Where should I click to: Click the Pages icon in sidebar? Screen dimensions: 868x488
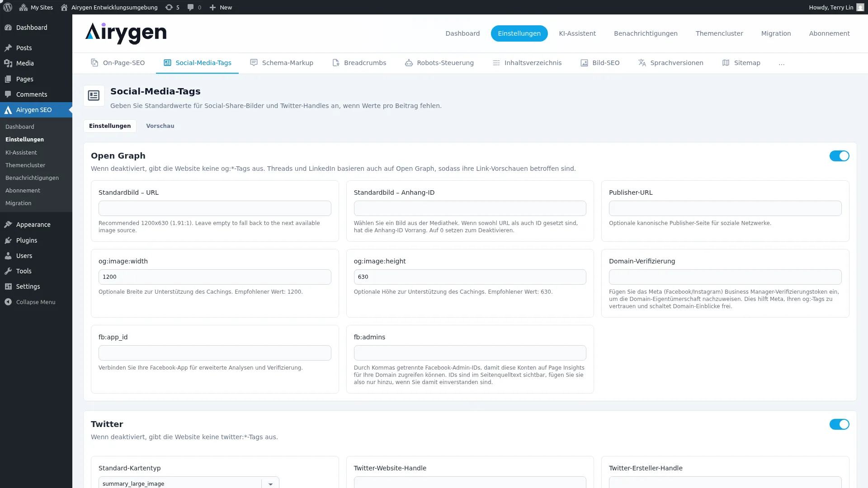tap(8, 79)
